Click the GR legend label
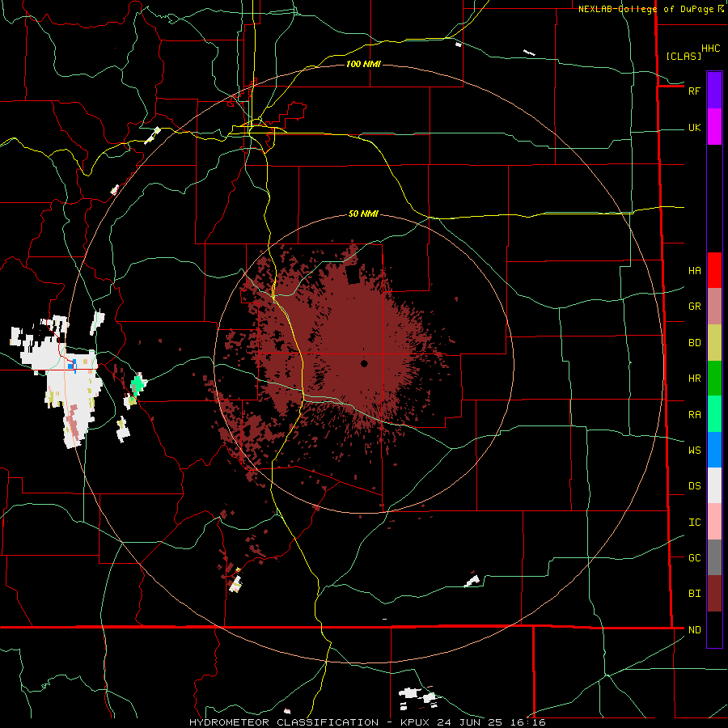The width and height of the screenshot is (728, 728). click(x=694, y=307)
